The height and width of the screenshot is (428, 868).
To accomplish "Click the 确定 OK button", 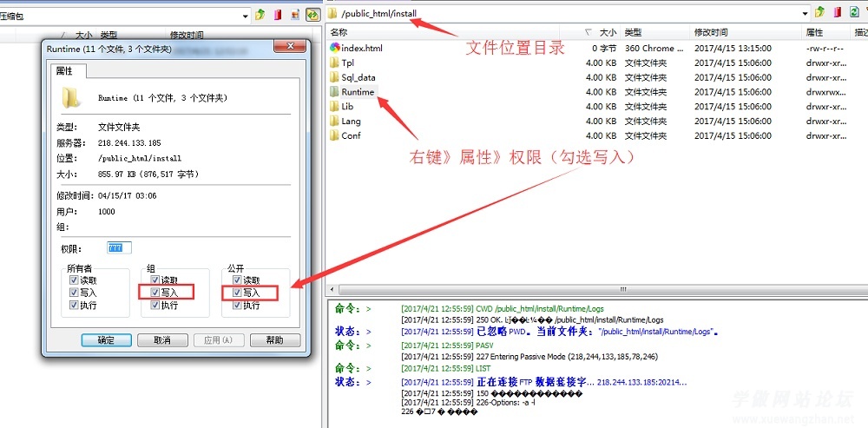I will pyautogui.click(x=106, y=340).
